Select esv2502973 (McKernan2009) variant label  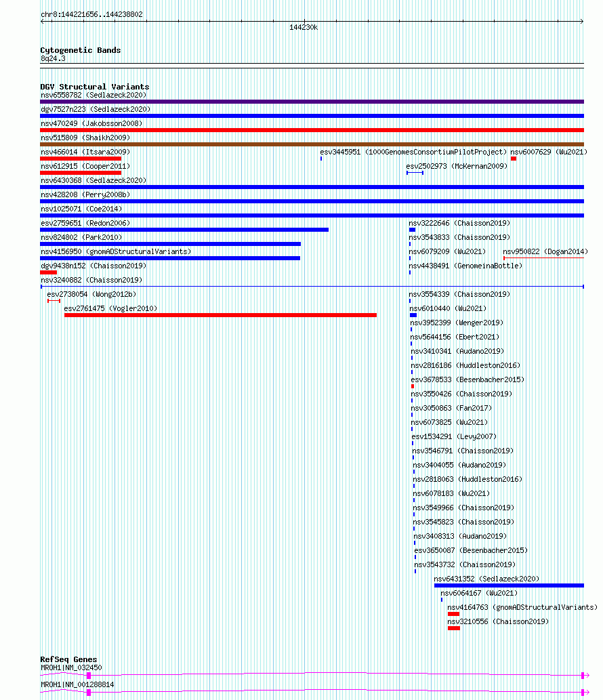click(457, 167)
